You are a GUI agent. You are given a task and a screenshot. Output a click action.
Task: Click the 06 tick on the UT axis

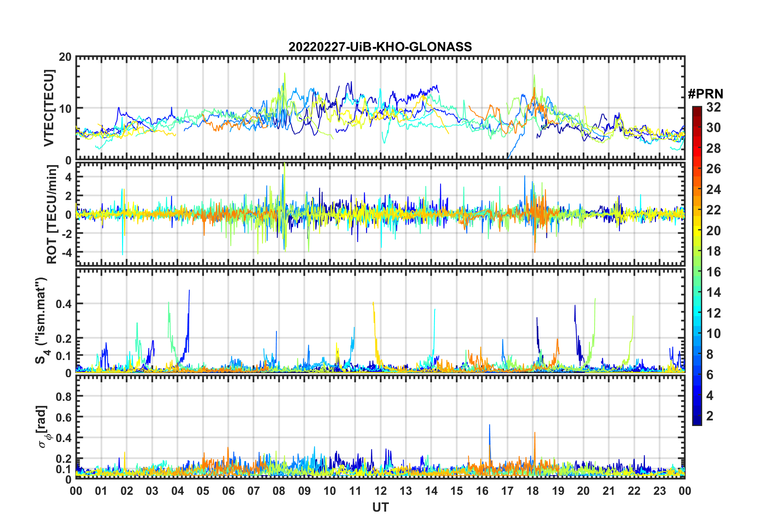click(x=228, y=491)
